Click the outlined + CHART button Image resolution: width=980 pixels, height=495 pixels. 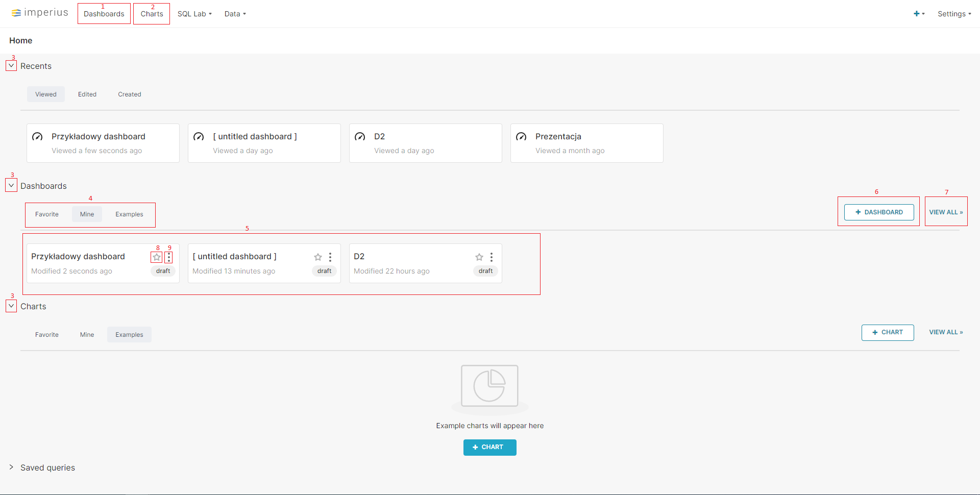888,333
